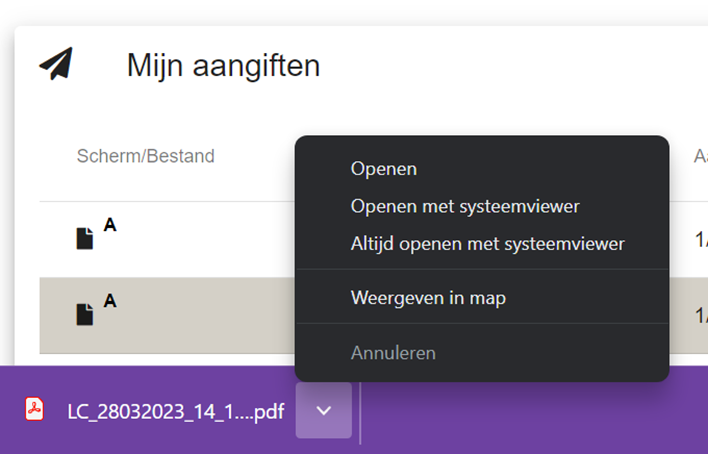Viewport: 708px width, 454px height.
Task: Click the file icon in the first row
Action: [x=84, y=239]
